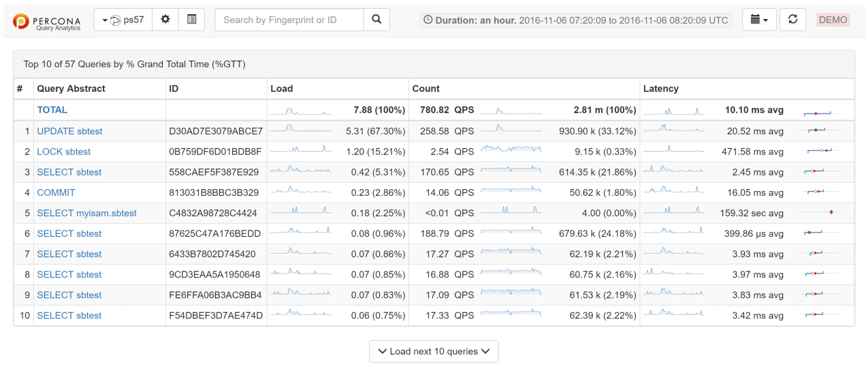
Task: Click the magnifier search button
Action: (376, 20)
